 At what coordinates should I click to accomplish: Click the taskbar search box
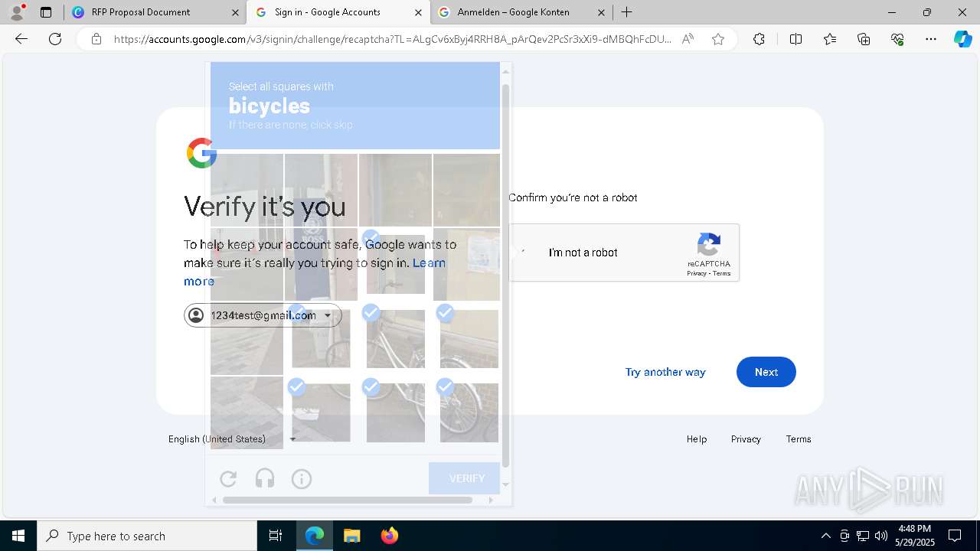point(147,536)
